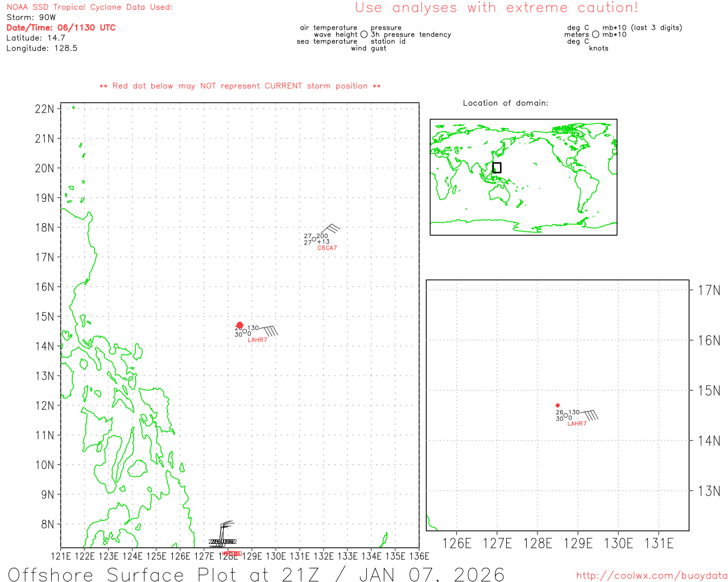728x582 pixels.
Task: Click the 'Location of domain:' label
Action: [506, 103]
